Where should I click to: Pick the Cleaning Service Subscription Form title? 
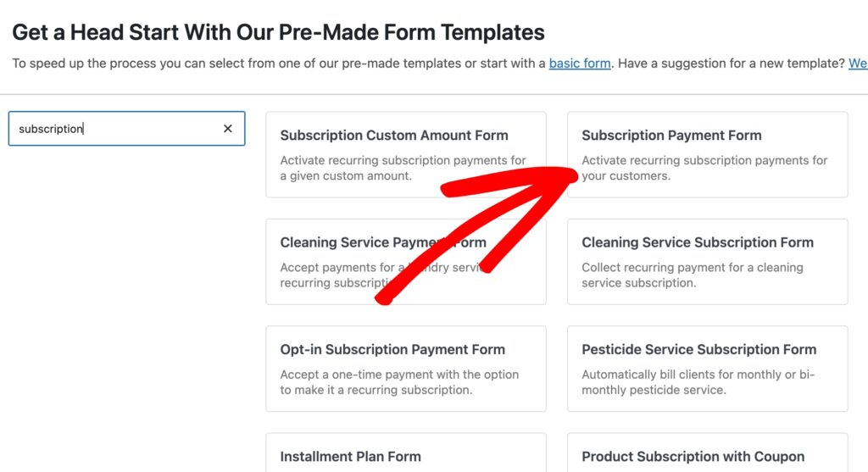(x=698, y=242)
